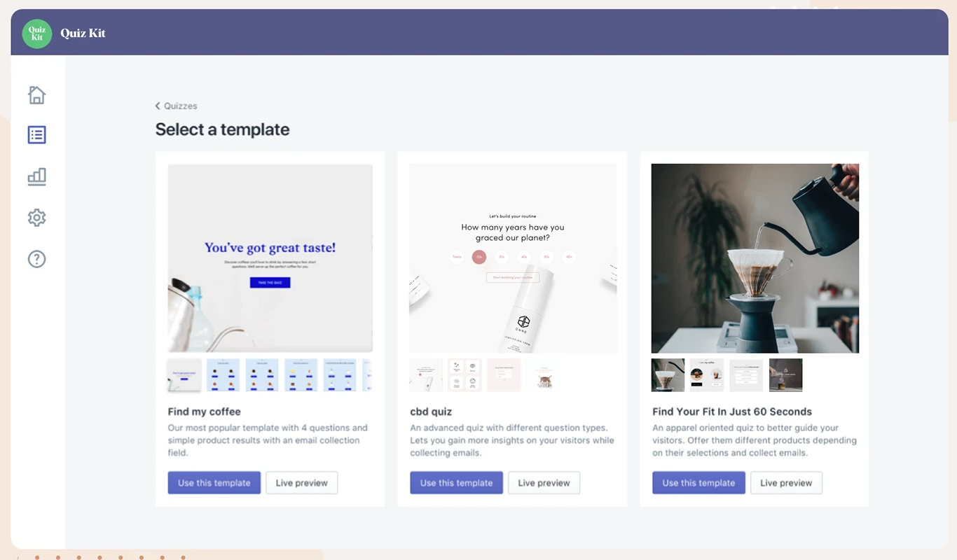The image size is (957, 560).
Task: Select third pink thumbnail under cbd quiz
Action: pos(504,375)
